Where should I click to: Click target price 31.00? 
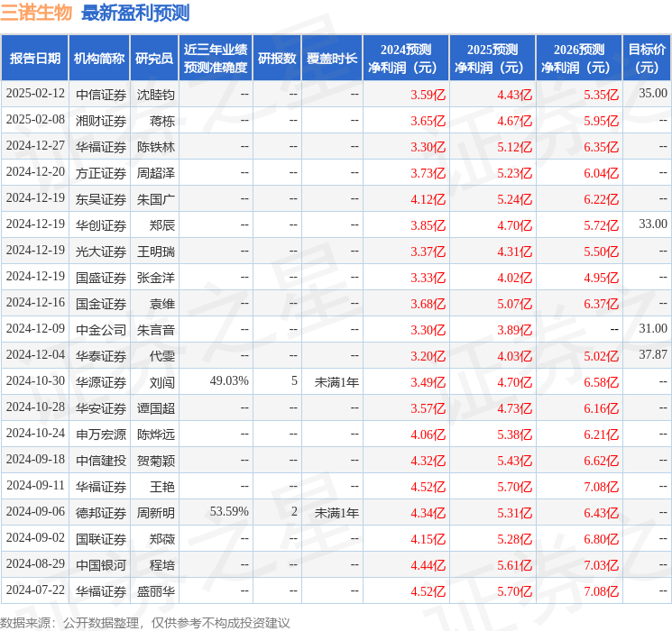pyautogui.click(x=653, y=328)
